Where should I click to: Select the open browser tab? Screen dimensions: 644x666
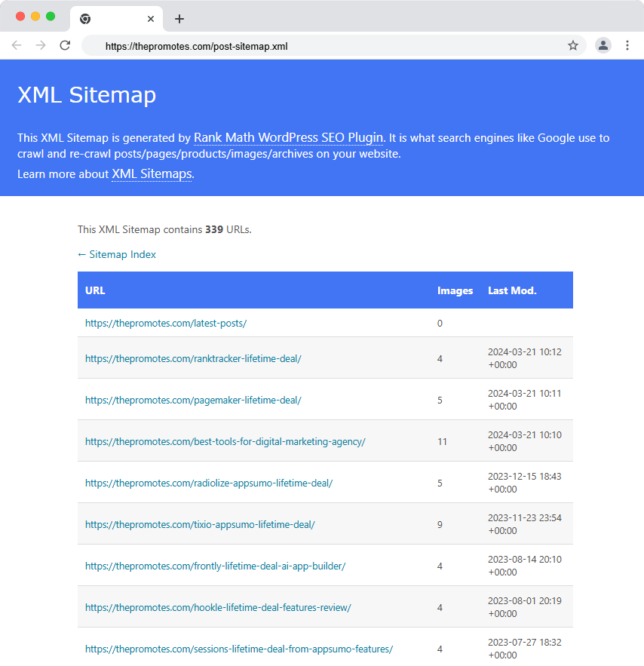[116, 19]
